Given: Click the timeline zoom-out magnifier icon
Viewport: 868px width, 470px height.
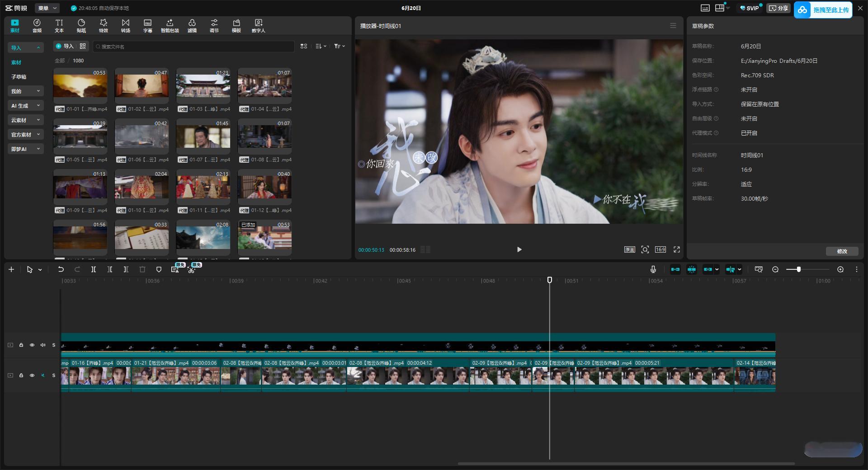Looking at the screenshot, I should (x=775, y=269).
